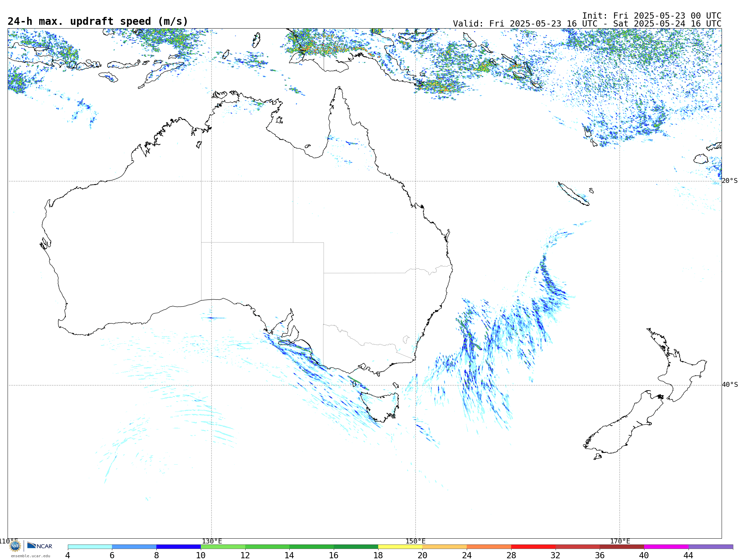Click the colorbar tick label "36"

pos(600,556)
